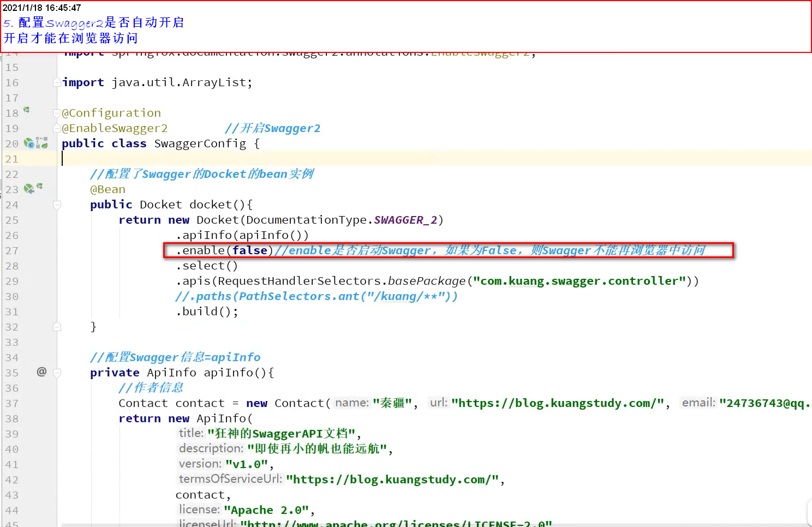This screenshot has height=527, width=812.
Task: Click the "秦疆" name string
Action: pos(392,403)
